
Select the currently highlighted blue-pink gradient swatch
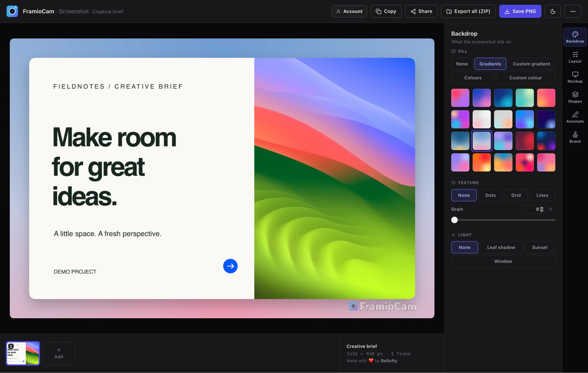pos(482,141)
